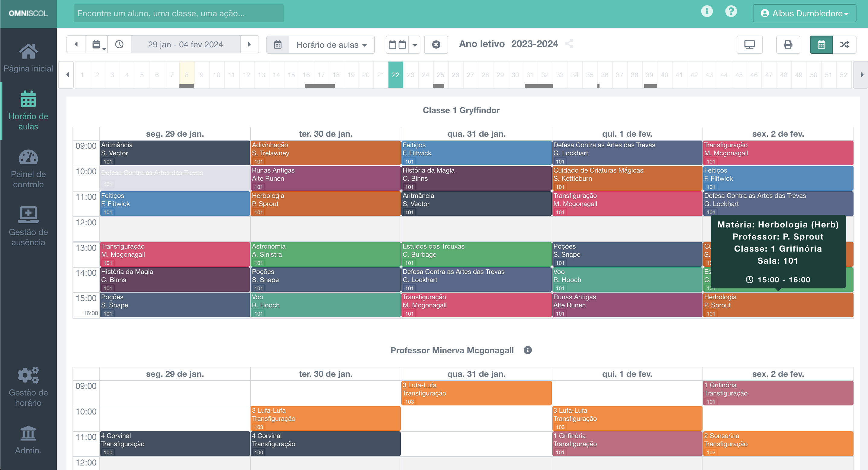
Task: Click info icon beside Professor Minerva Mcgonagall
Action: (528, 350)
